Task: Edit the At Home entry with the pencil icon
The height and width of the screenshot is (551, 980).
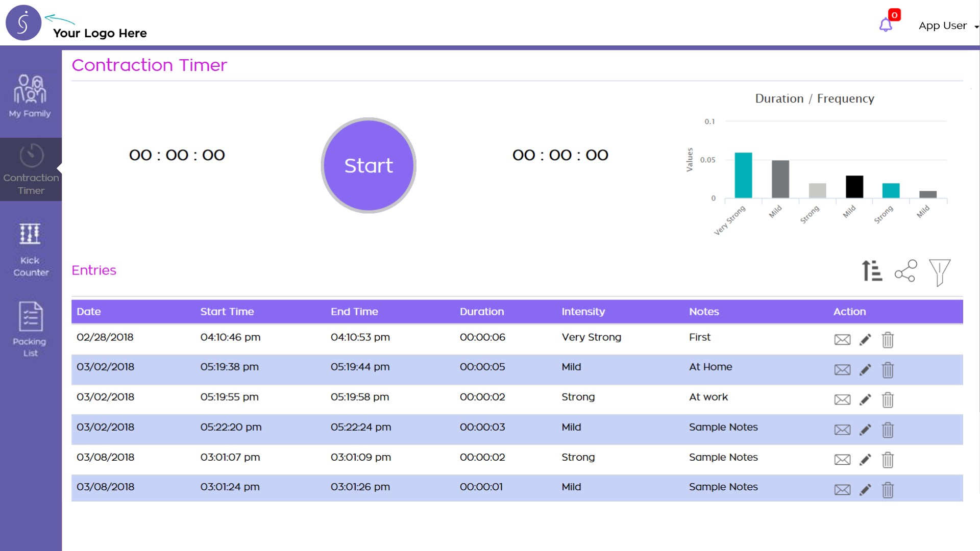Action: click(x=865, y=370)
